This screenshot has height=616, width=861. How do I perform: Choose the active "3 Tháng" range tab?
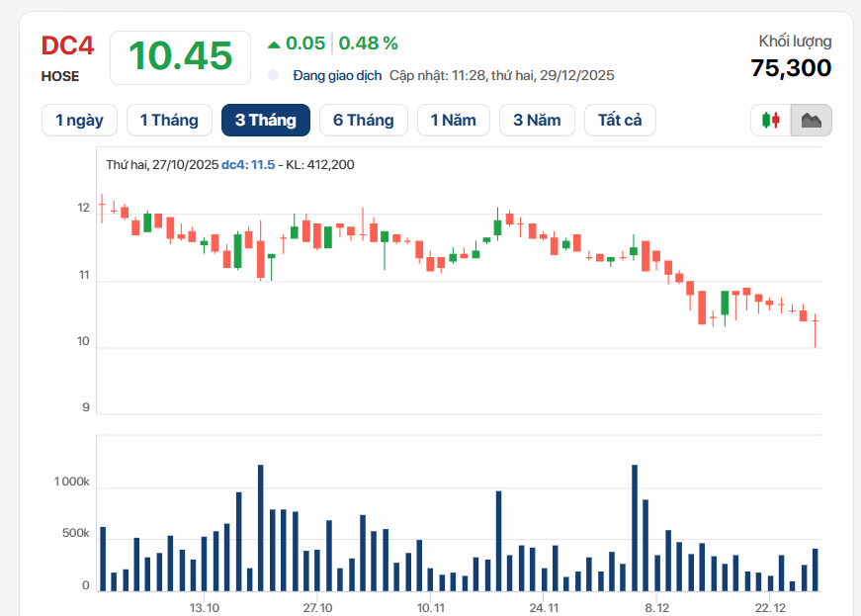(x=266, y=121)
